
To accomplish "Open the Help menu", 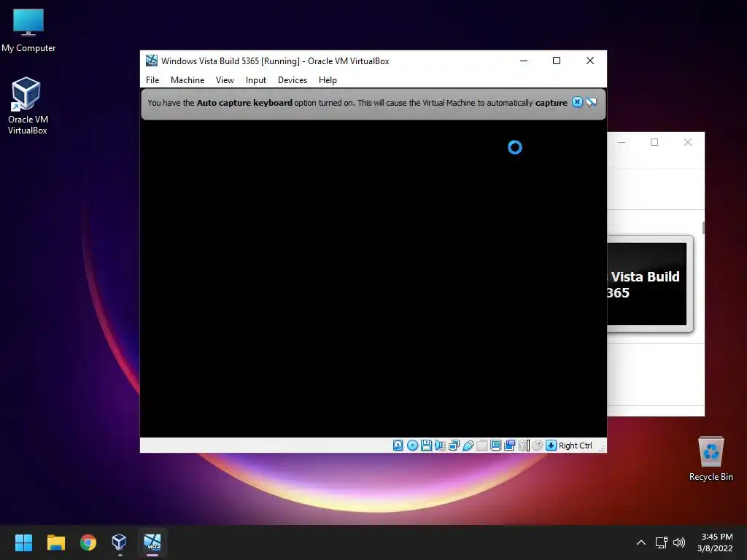I will click(328, 80).
